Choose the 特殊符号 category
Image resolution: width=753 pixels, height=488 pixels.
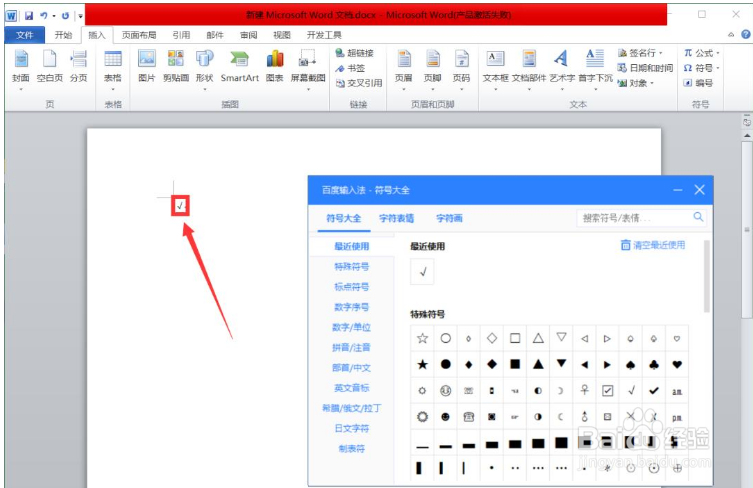pos(352,267)
